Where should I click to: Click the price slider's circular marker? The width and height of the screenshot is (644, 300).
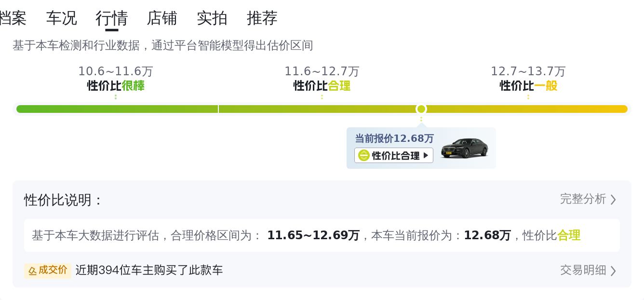coord(421,109)
